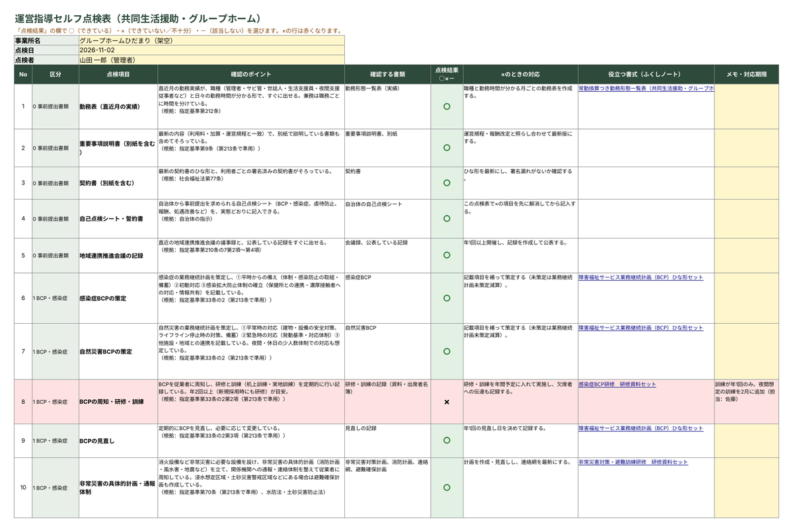Click the 確認のポイント column header
Viewport: 793px width, 532px height.
250,74
